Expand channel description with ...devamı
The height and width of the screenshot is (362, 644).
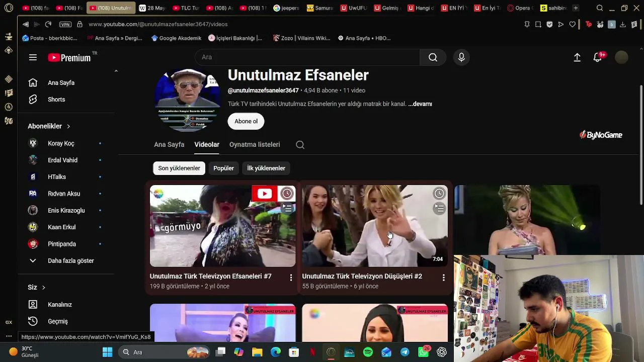click(420, 104)
